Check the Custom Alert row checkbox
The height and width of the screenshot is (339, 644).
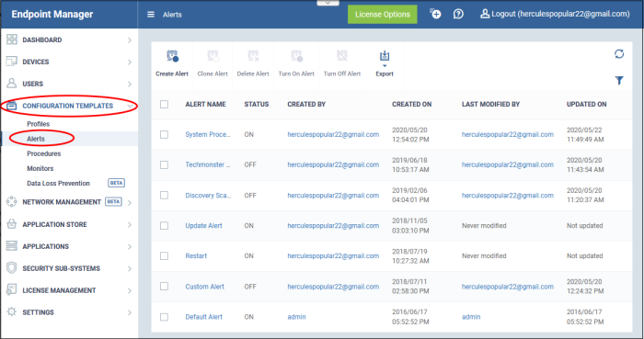165,286
